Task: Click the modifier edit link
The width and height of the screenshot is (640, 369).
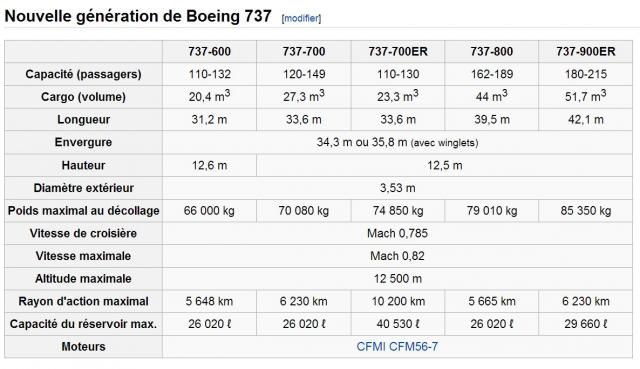Action: (x=301, y=18)
